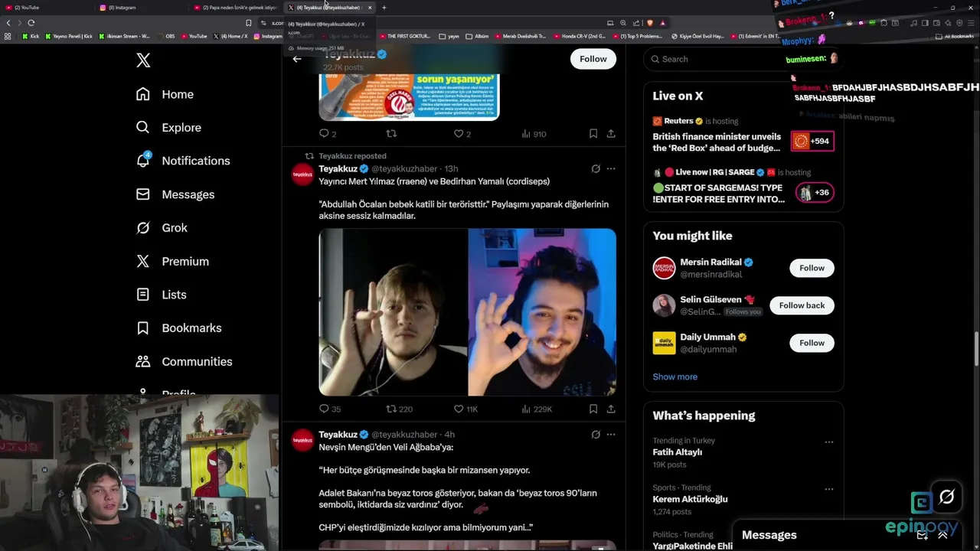
Task: Click the page vertical scrollbar
Action: pyautogui.click(x=976, y=350)
